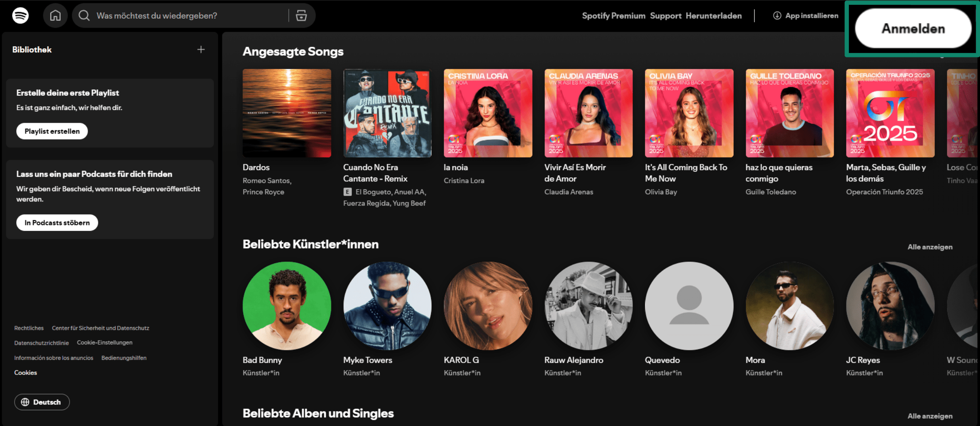Go to Home via house icon
The width and height of the screenshot is (980, 426).
point(55,16)
